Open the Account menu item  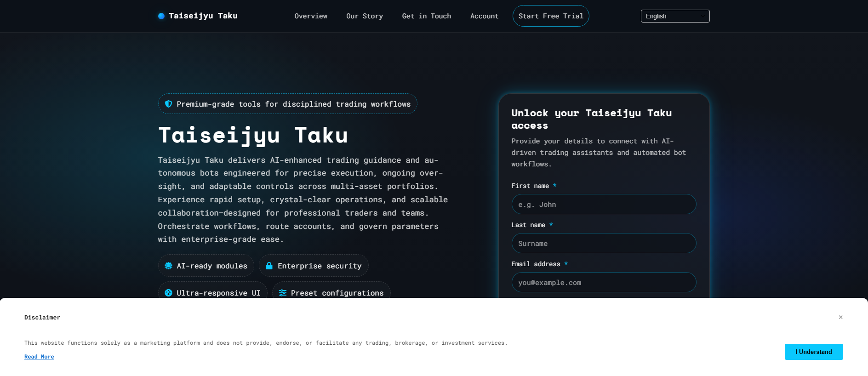[484, 16]
